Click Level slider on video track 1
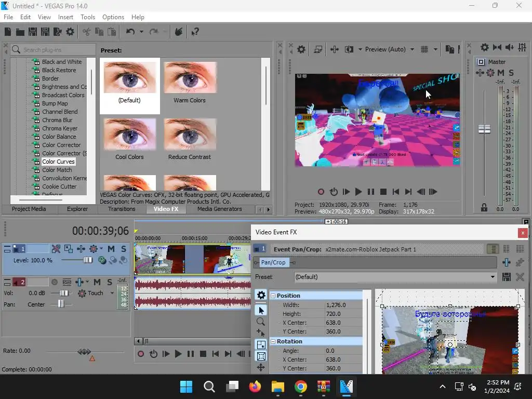 click(88, 260)
